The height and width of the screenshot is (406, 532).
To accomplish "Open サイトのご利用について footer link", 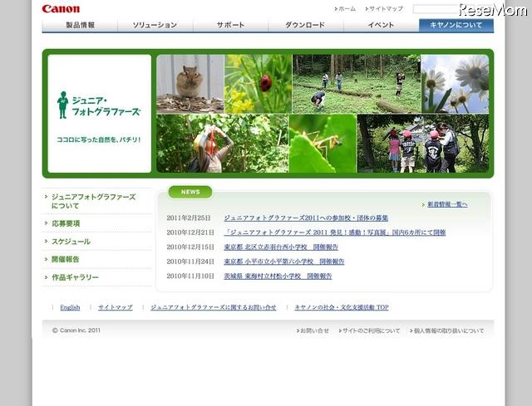I will click(369, 330).
